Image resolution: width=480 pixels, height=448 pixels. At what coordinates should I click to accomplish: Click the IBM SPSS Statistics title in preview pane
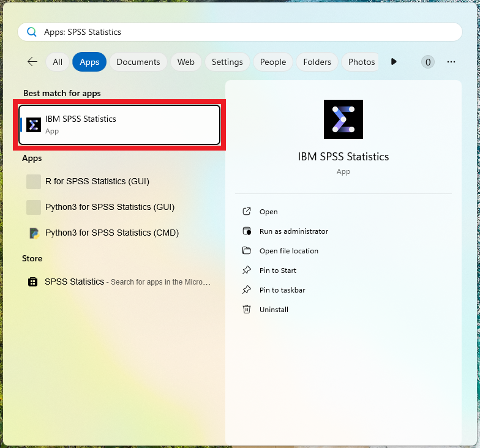343,157
